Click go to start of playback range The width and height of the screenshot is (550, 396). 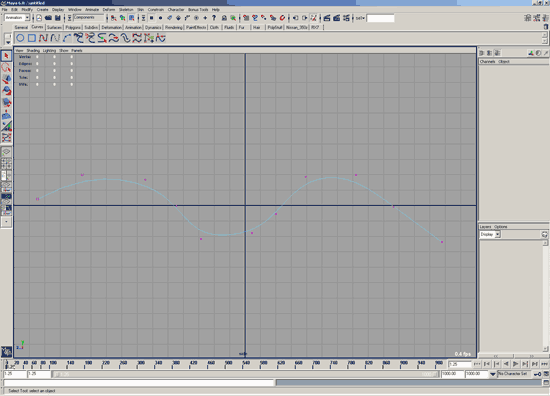[477, 364]
